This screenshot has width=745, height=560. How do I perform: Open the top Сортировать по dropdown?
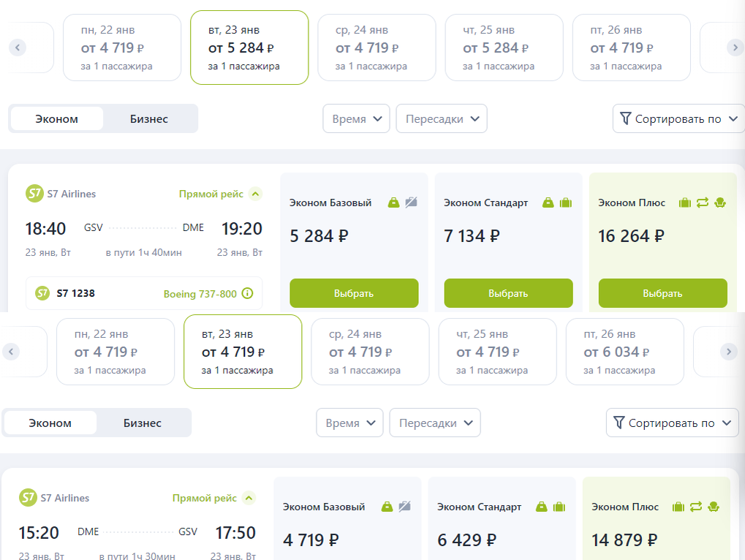pyautogui.click(x=678, y=118)
